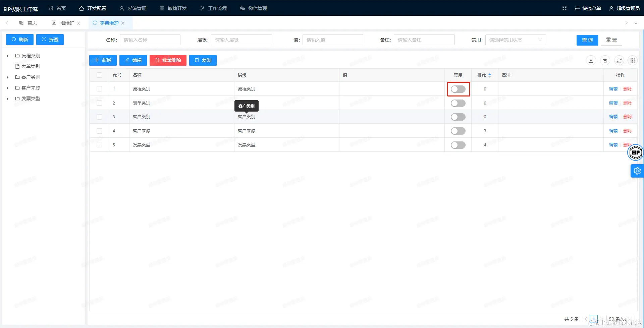Open the tab options chevron dropdown
Viewport: 644px width, 328px height.
(x=636, y=23)
